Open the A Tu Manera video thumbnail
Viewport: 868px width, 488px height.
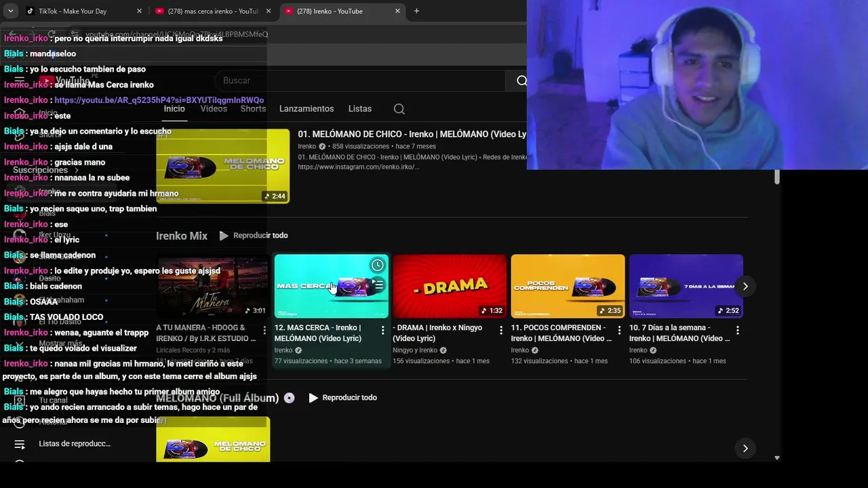213,287
